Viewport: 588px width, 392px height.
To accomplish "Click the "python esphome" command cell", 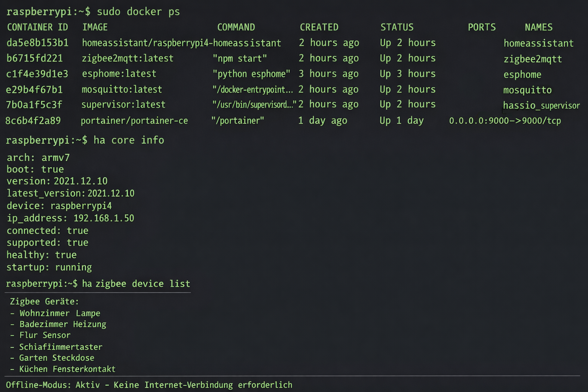I will pyautogui.click(x=252, y=74).
